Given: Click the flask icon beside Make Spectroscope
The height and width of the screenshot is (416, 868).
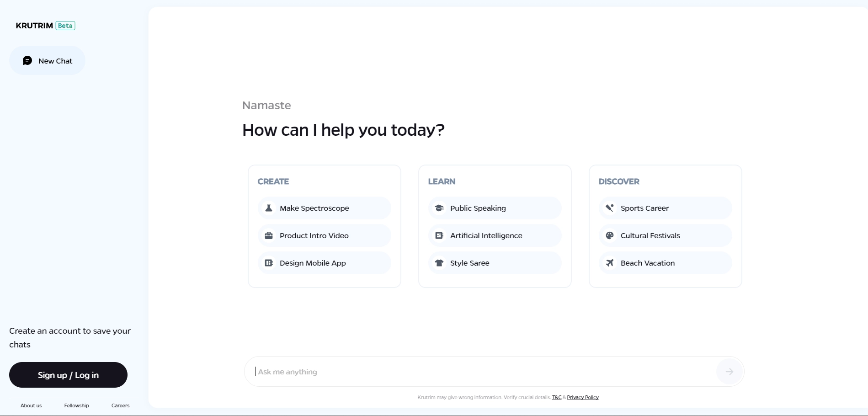Looking at the screenshot, I should tap(269, 208).
